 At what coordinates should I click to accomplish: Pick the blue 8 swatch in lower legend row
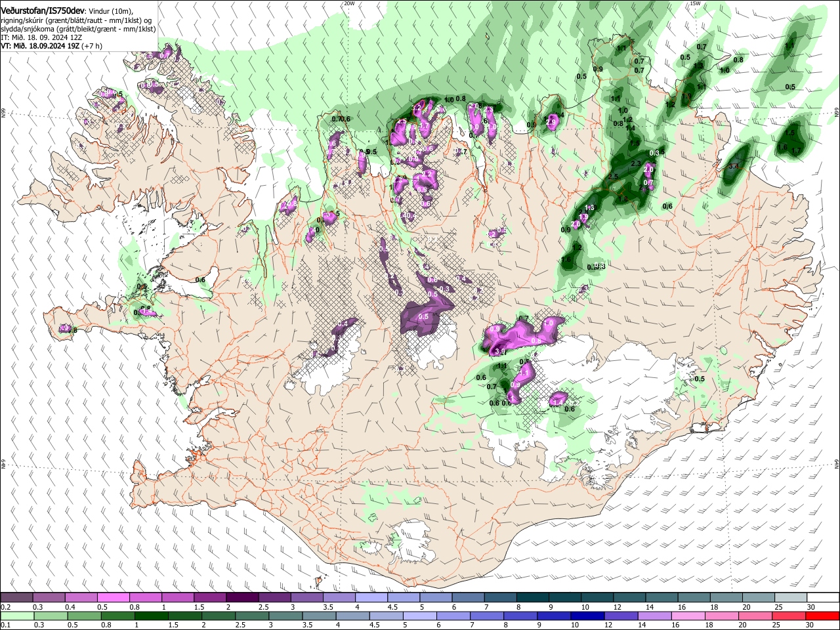point(520,616)
